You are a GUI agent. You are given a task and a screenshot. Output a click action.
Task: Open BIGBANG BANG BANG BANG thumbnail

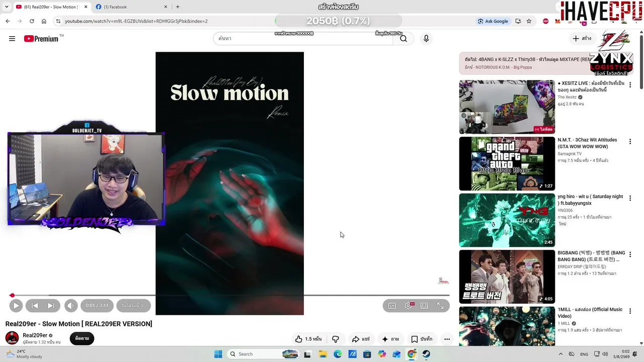pyautogui.click(x=507, y=277)
